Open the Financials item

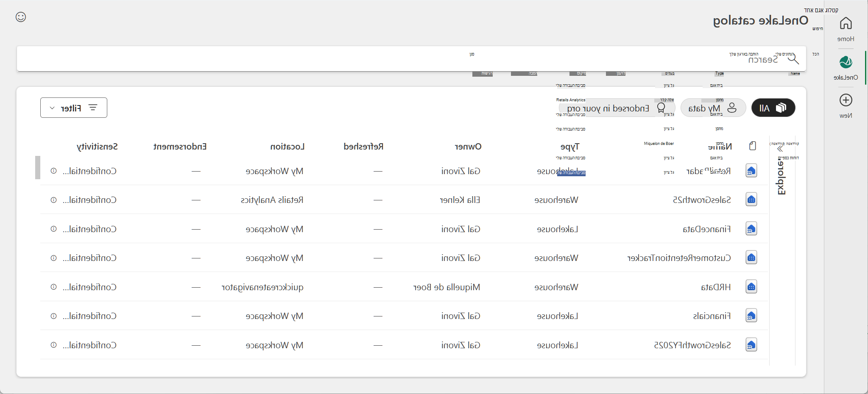tap(712, 316)
